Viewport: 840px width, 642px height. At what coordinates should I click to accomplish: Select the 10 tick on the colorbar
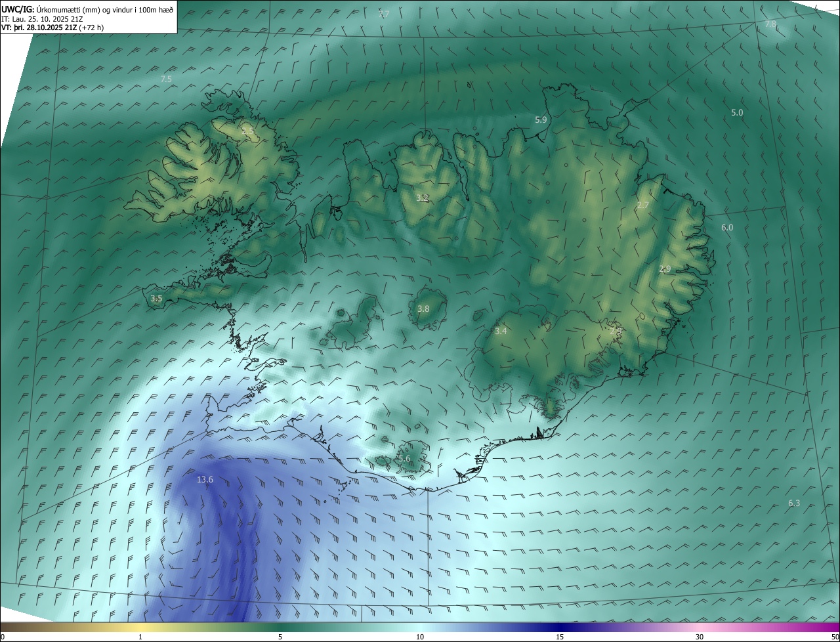[420, 637]
